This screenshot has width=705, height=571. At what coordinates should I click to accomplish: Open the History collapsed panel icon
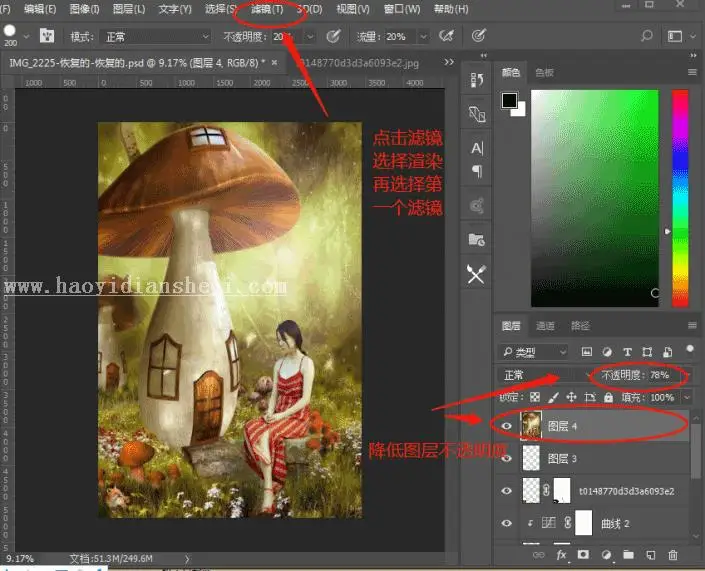(477, 80)
